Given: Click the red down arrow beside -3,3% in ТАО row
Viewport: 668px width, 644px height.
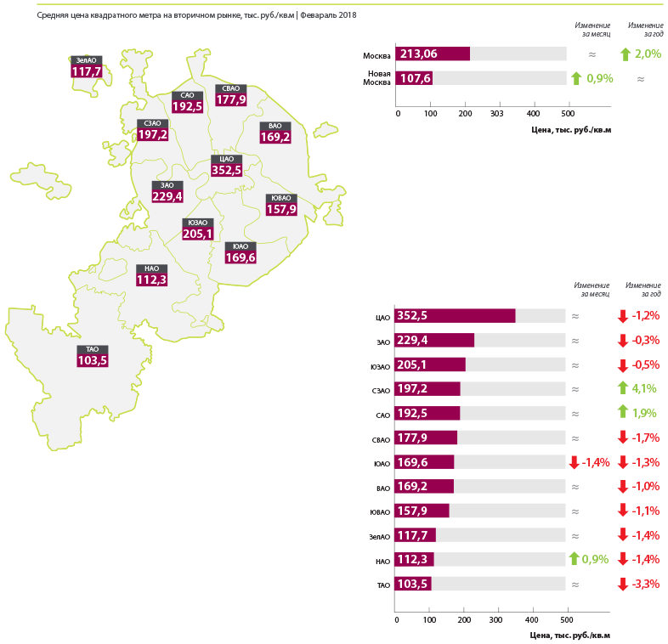Looking at the screenshot, I should 623,584.
